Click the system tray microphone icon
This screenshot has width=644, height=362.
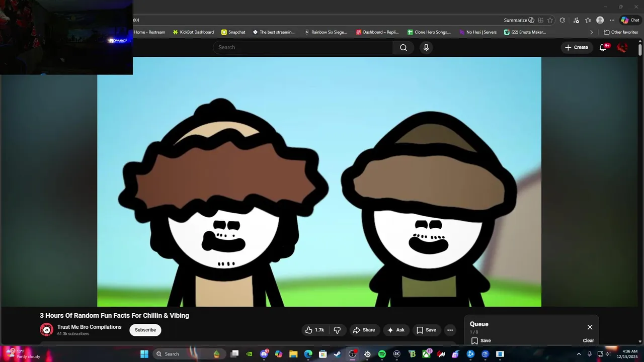coord(590,354)
